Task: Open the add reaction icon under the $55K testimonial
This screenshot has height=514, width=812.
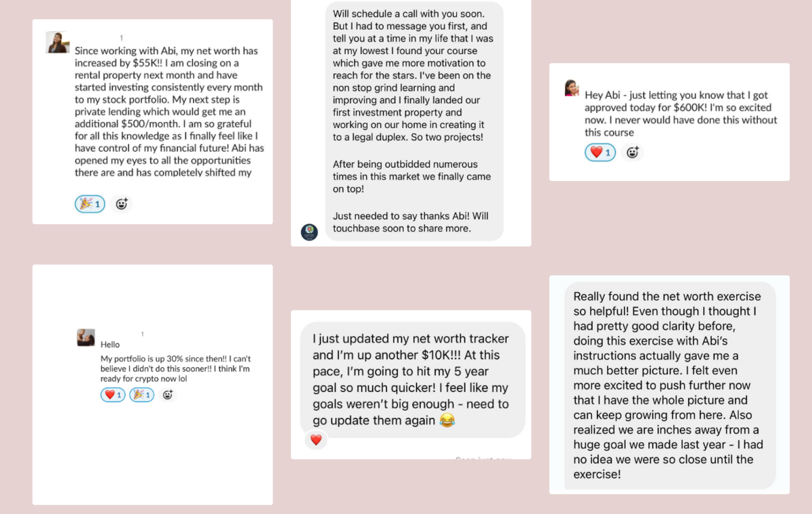Action: click(122, 204)
